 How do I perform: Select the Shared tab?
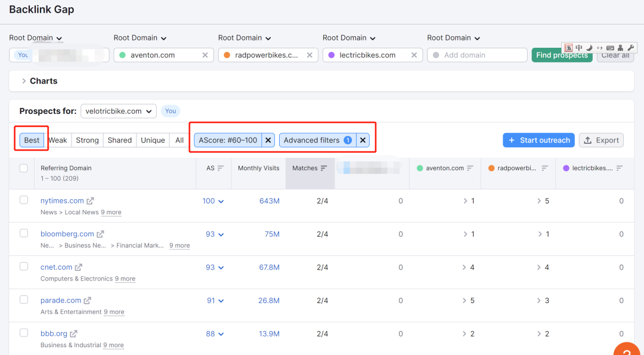pyautogui.click(x=119, y=140)
